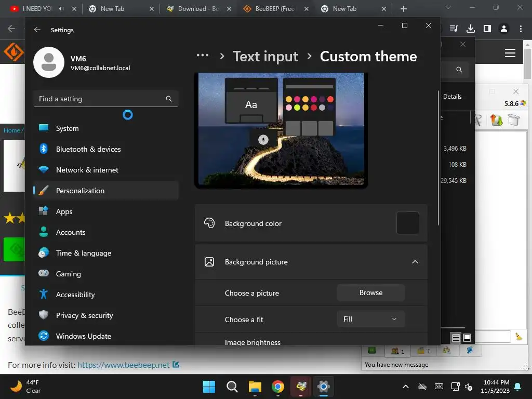Open a new tab in Chrome
Viewport: 532px width, 399px height.
(x=403, y=9)
